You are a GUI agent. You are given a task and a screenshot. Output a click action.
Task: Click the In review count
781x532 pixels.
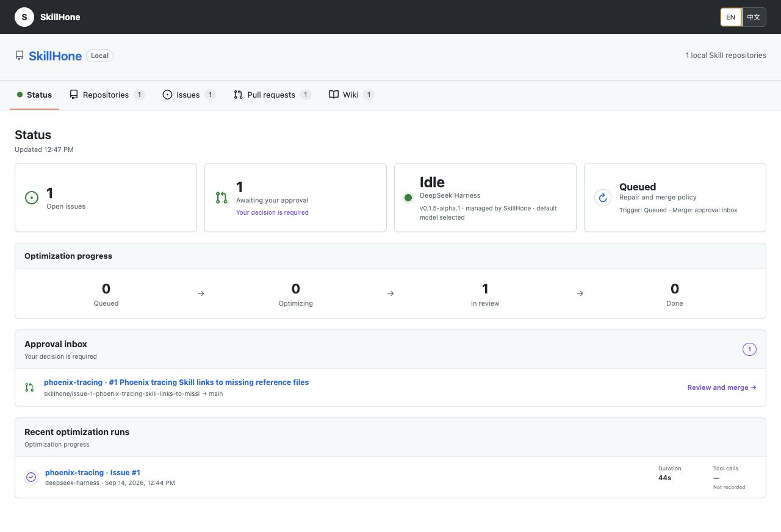pos(485,289)
